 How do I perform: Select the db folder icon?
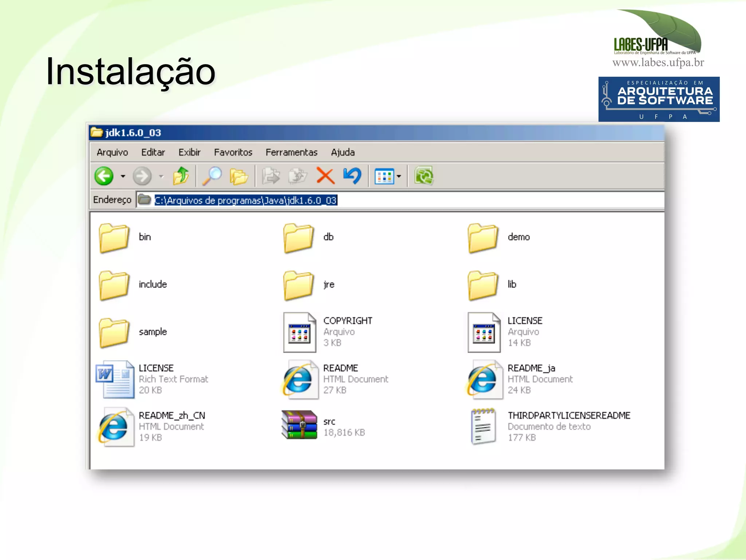point(298,238)
